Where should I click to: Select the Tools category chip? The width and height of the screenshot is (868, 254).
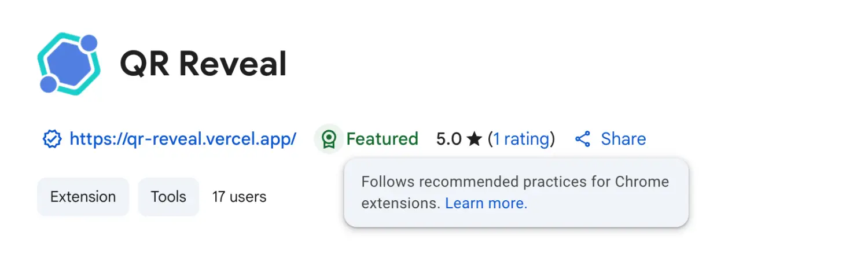pyautogui.click(x=168, y=197)
